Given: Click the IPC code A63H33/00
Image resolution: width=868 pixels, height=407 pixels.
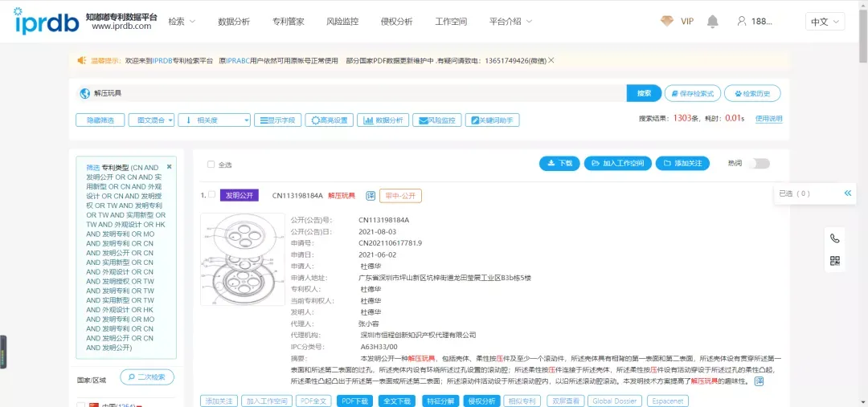Looking at the screenshot, I should (x=379, y=347).
